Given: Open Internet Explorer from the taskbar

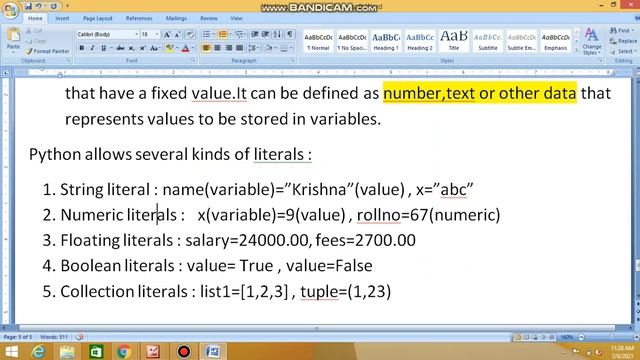Looking at the screenshot, I should (39, 351).
